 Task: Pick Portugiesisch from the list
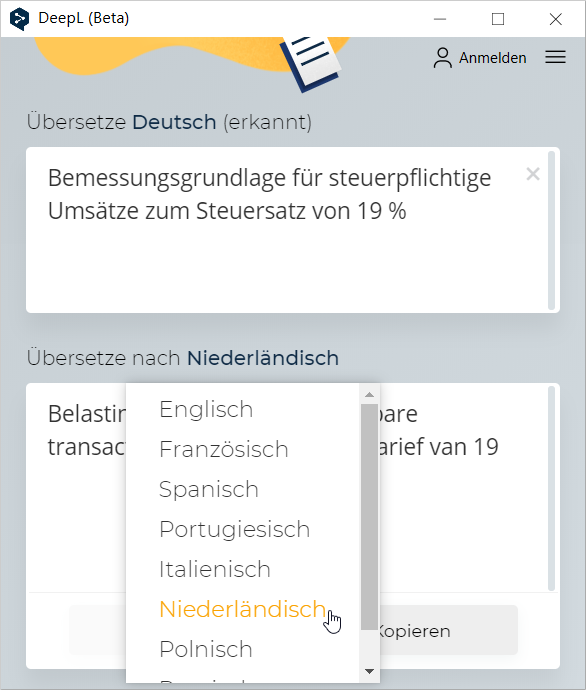click(x=234, y=529)
